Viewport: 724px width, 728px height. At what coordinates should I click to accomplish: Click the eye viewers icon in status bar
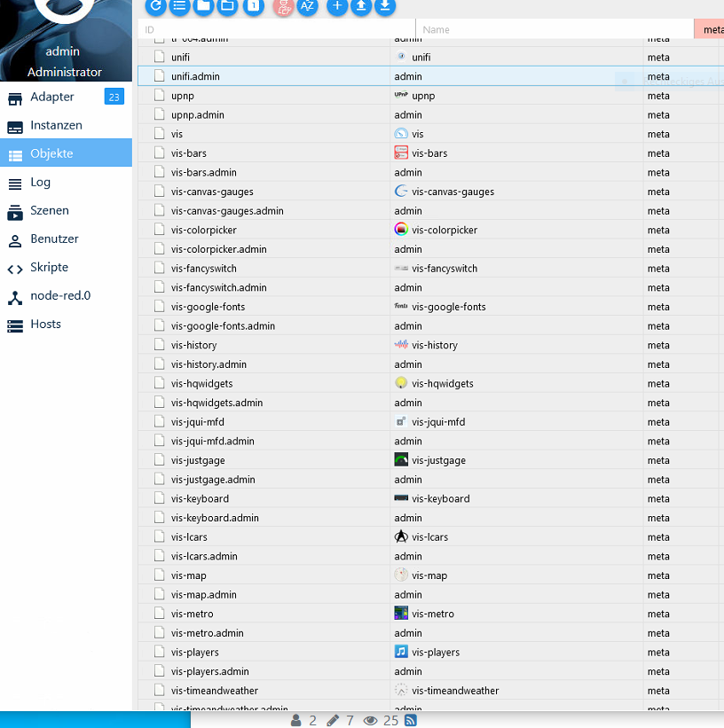click(370, 720)
